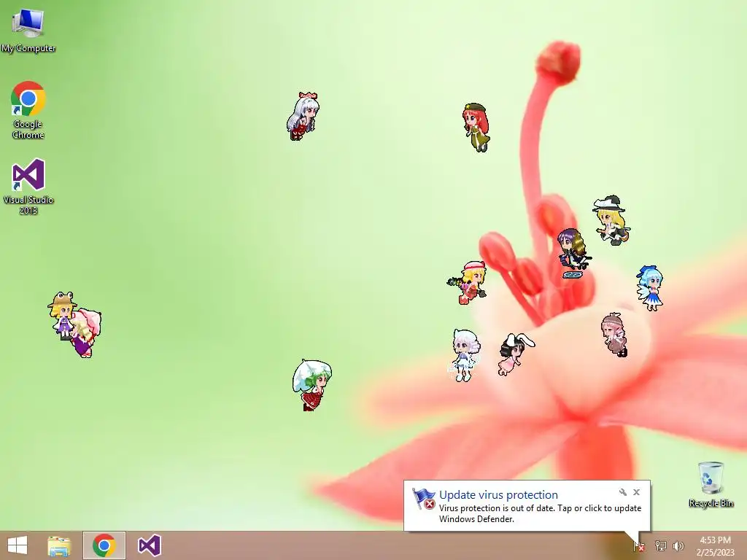The width and height of the screenshot is (747, 560).
Task: Click the black-haired mascot with rabbit ears
Action: click(516, 354)
